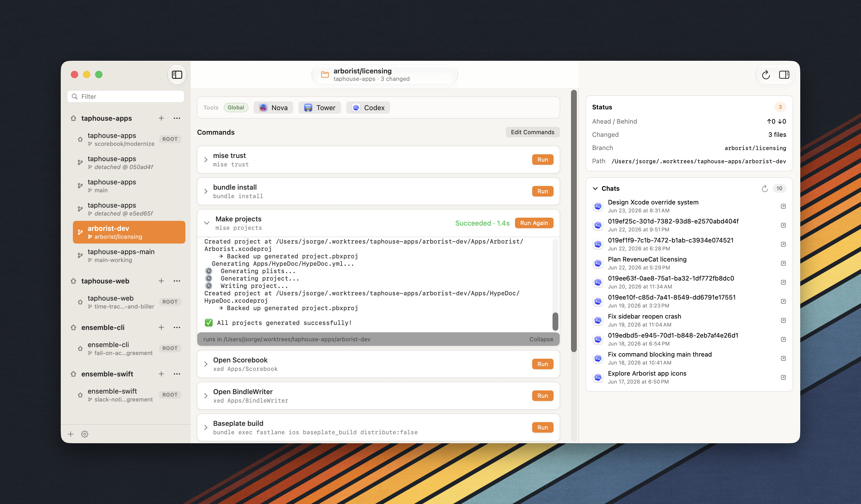The height and width of the screenshot is (504, 861).
Task: Open 'Fix command blocking main thread' chat externally
Action: (x=783, y=358)
